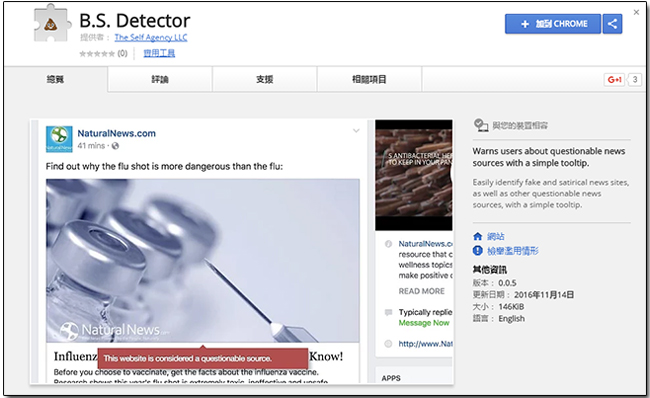Click the size value 146KiB

click(x=511, y=307)
